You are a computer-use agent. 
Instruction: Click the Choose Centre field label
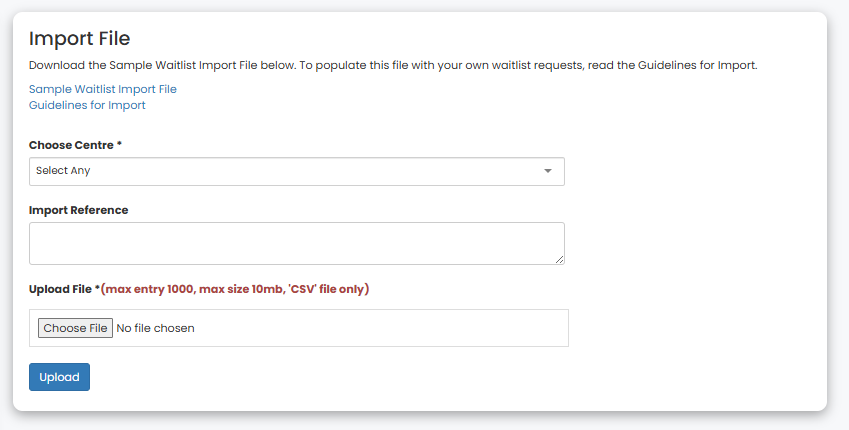(71, 145)
